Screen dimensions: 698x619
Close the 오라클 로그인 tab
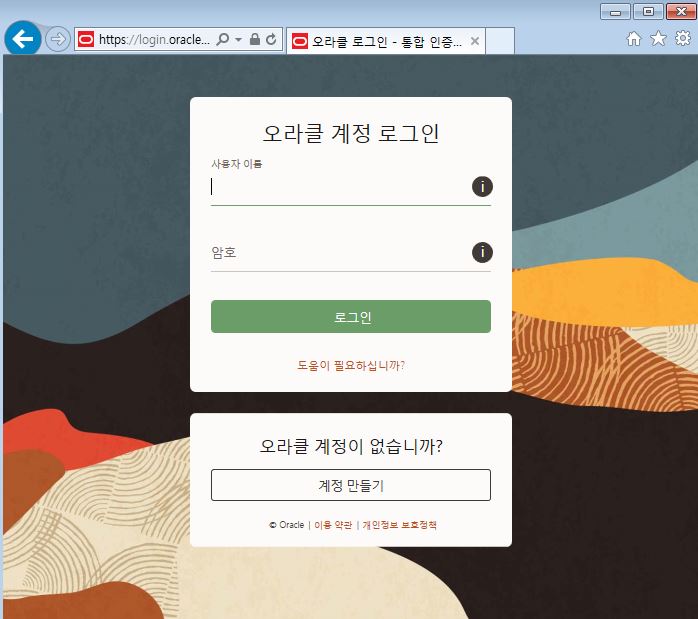click(475, 41)
